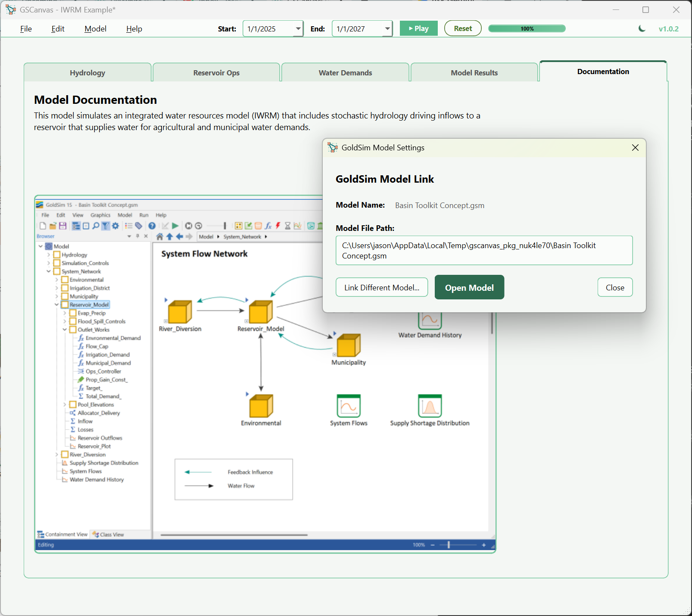Click the Model File Path field
This screenshot has height=616, width=692.
(484, 250)
